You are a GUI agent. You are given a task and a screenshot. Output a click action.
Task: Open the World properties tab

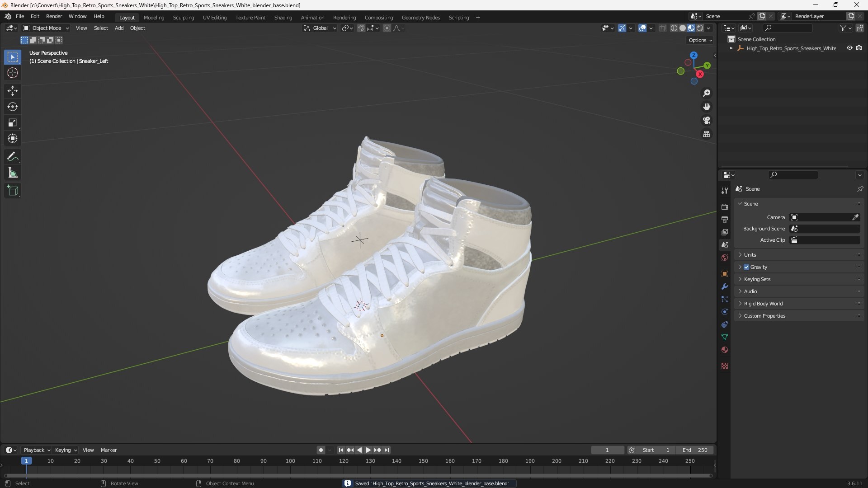coord(725,258)
